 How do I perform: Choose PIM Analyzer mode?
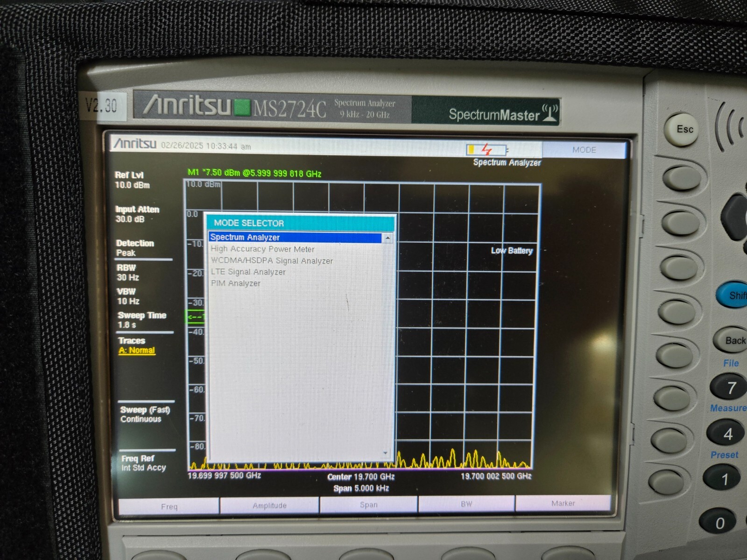point(235,283)
